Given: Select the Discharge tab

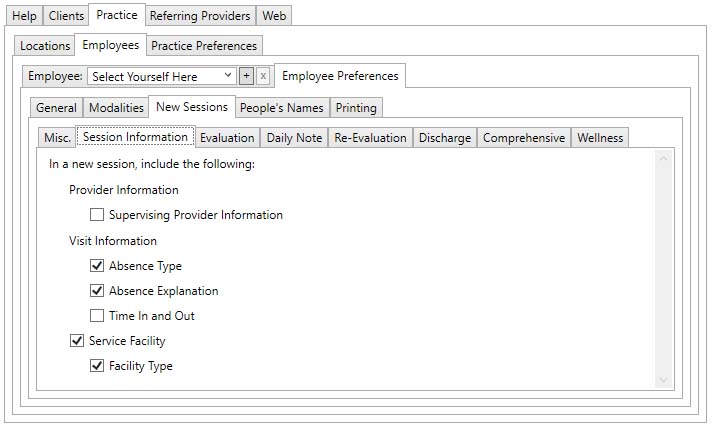Looking at the screenshot, I should click(x=444, y=138).
